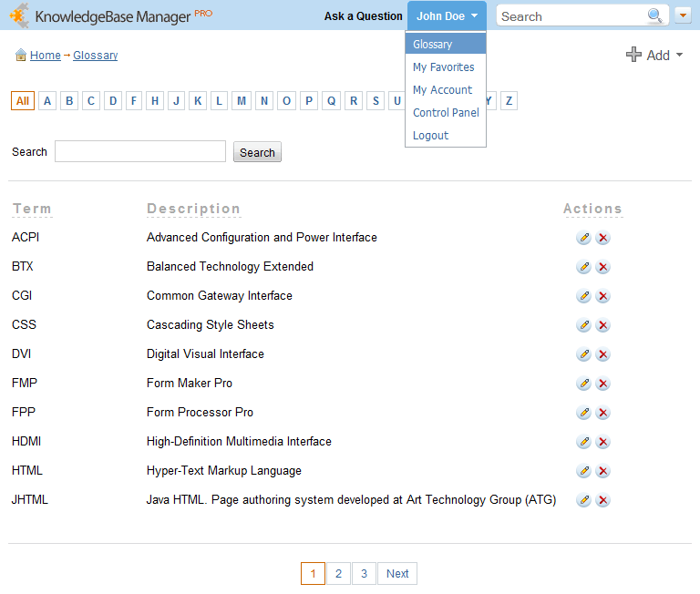The width and height of the screenshot is (700, 594).
Task: Go to page 3 of glossary
Action: (364, 573)
